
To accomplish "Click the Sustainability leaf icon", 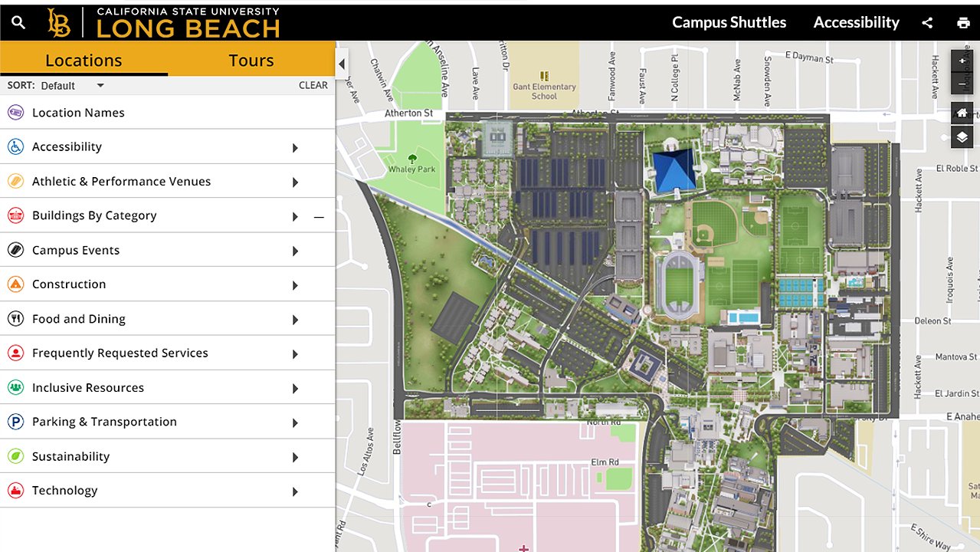I will coord(15,456).
